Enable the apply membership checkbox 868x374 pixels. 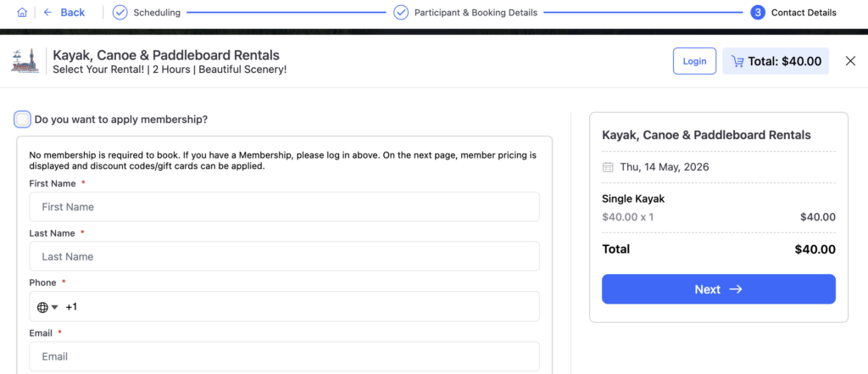23,120
